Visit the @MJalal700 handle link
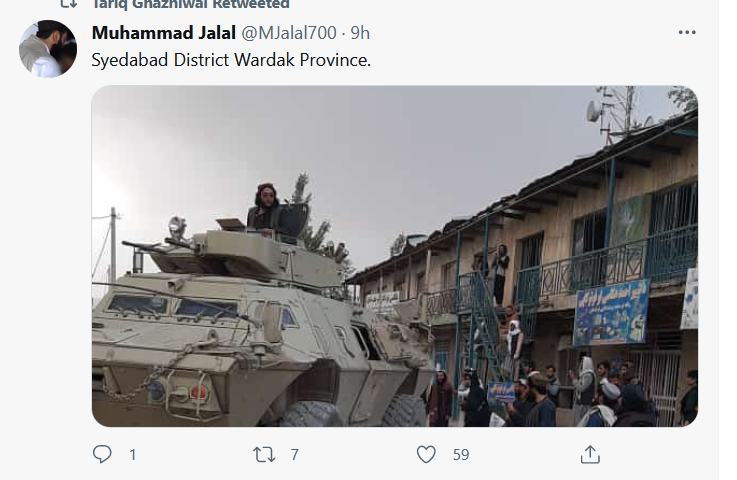Image resolution: width=737 pixels, height=480 pixels. point(289,33)
